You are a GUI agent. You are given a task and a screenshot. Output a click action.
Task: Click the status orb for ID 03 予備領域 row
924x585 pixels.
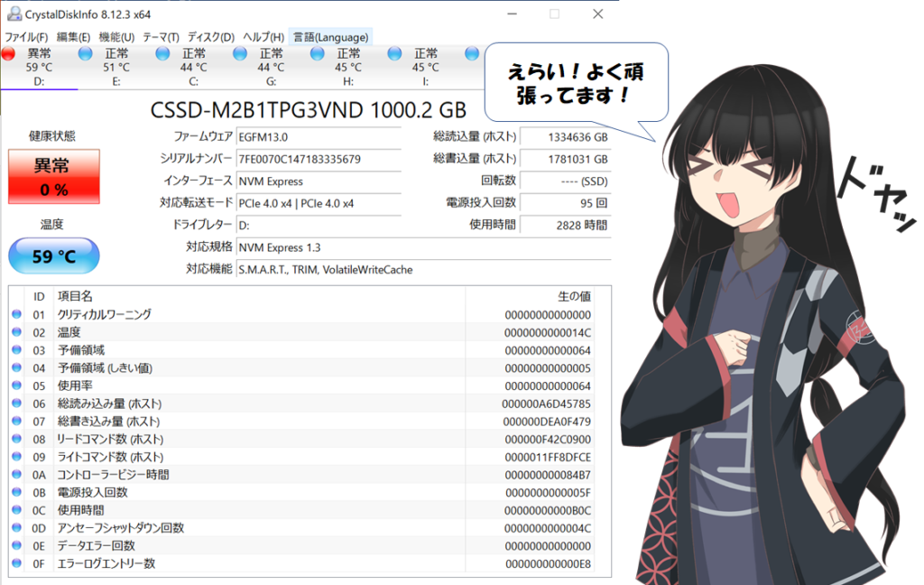(x=16, y=349)
